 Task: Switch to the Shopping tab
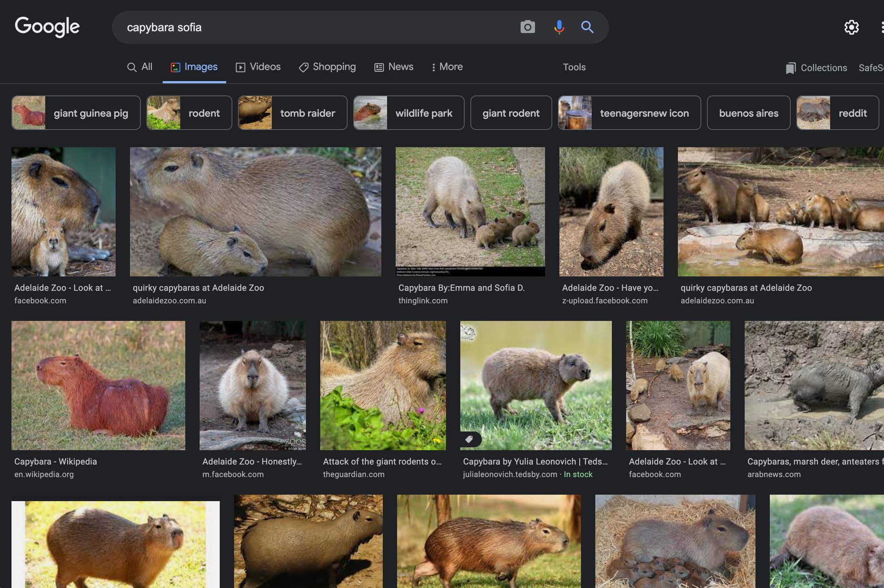[x=327, y=67]
